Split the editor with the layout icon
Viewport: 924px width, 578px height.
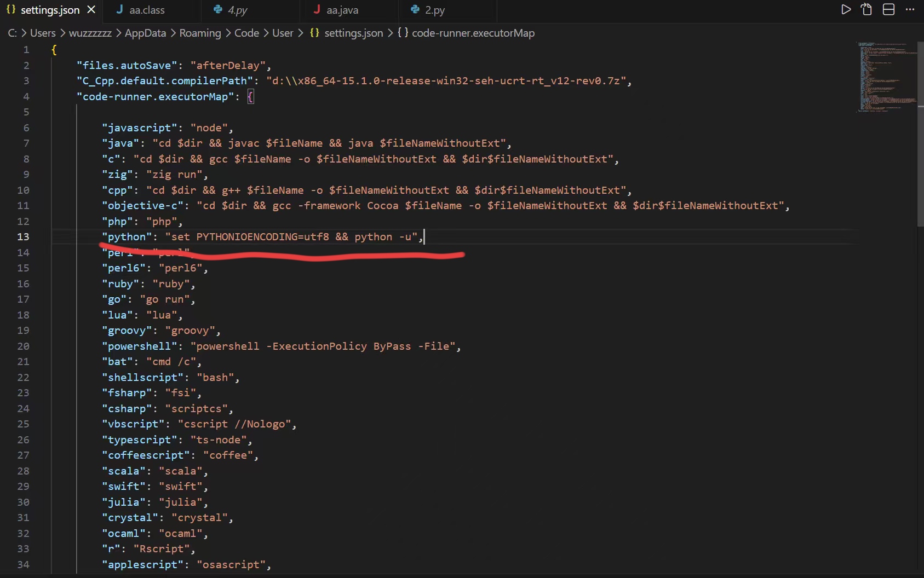tap(888, 9)
